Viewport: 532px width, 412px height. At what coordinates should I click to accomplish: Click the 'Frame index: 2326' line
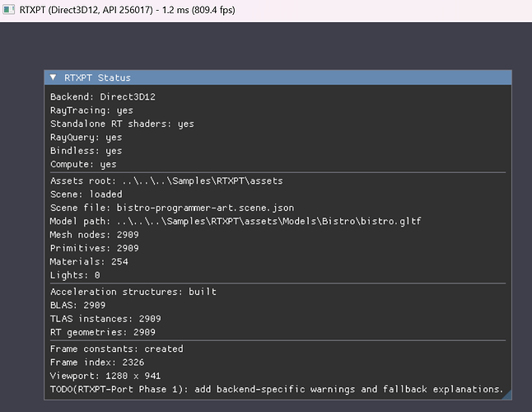tap(97, 363)
